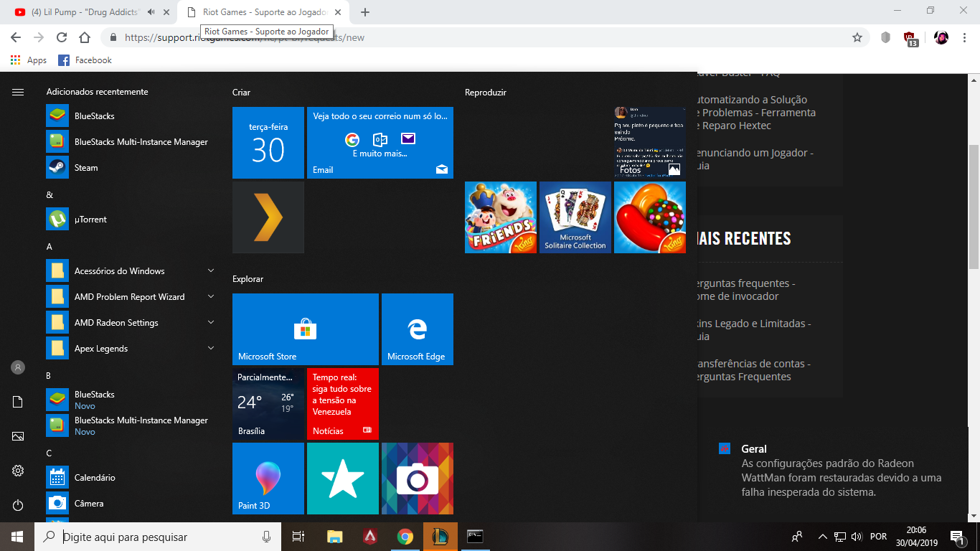Open the Brasília weather tile
Screen dimensions: 980x551
(x=268, y=404)
